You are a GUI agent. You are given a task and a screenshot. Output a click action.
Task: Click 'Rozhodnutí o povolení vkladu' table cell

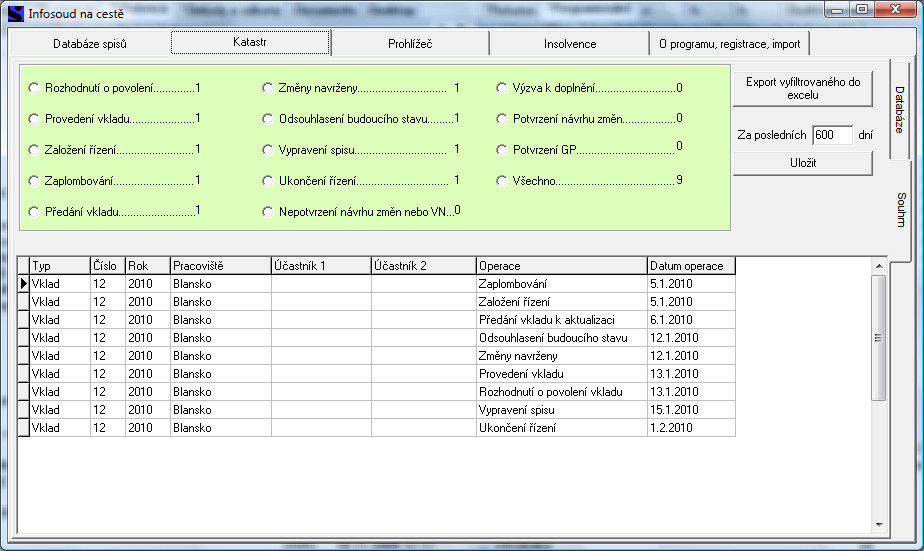562,392
